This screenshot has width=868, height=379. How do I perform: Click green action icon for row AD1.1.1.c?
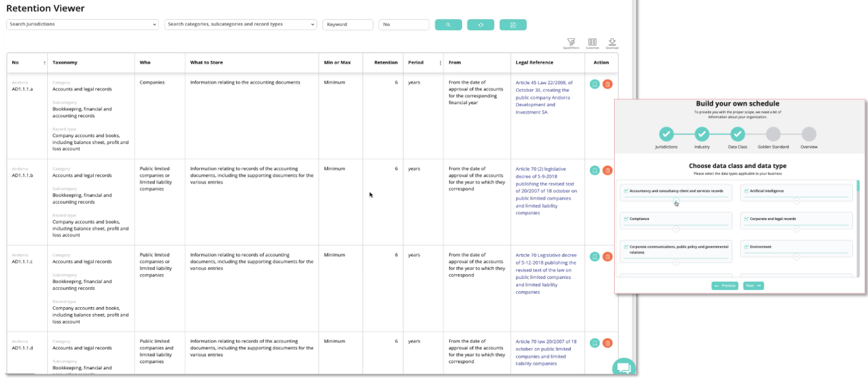[595, 257]
